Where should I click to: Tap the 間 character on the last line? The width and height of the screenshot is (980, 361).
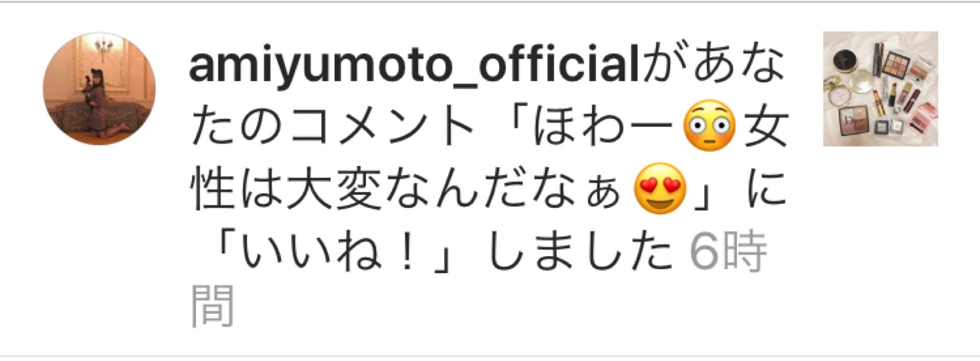212,305
